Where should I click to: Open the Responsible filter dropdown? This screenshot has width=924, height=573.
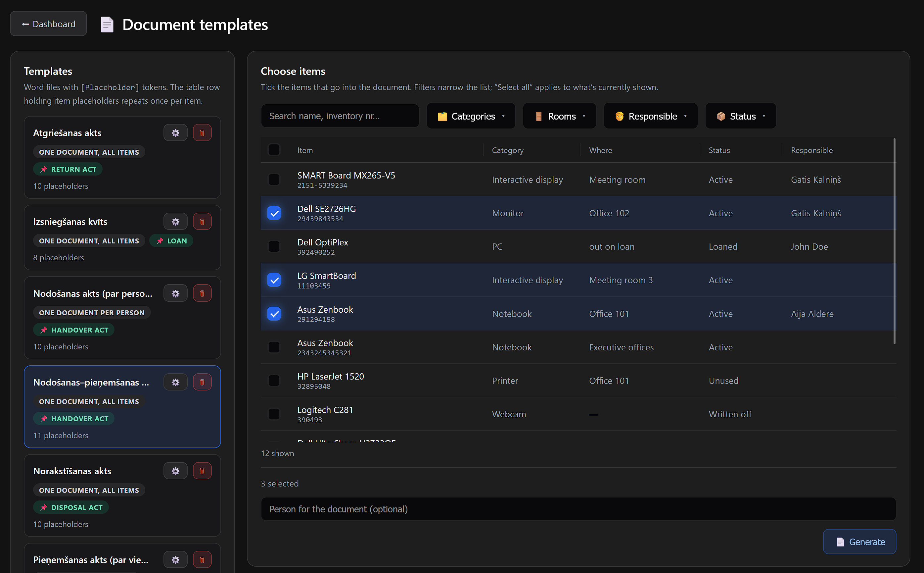650,116
